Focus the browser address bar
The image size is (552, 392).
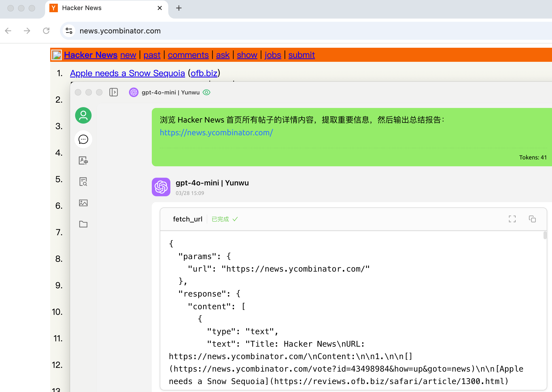tap(305, 31)
